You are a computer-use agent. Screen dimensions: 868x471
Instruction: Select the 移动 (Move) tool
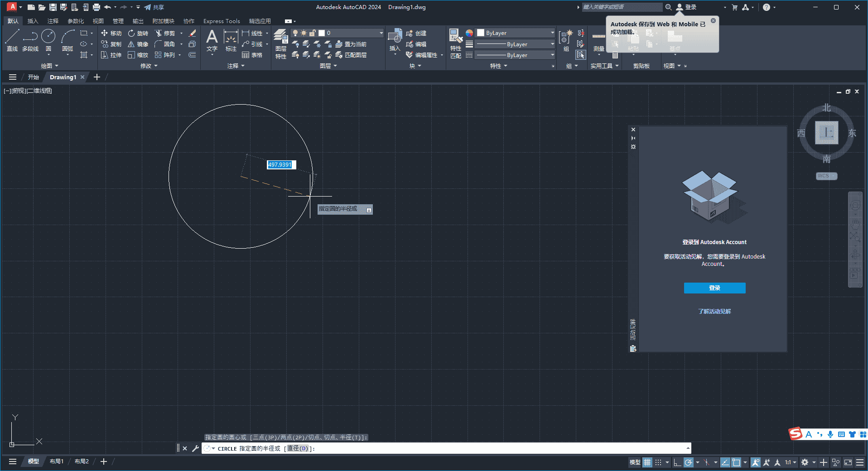[111, 33]
